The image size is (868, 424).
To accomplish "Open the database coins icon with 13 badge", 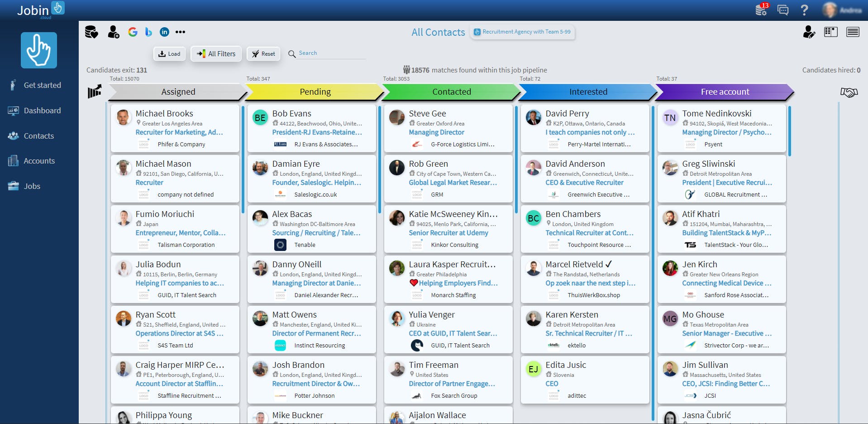I will click(x=762, y=9).
